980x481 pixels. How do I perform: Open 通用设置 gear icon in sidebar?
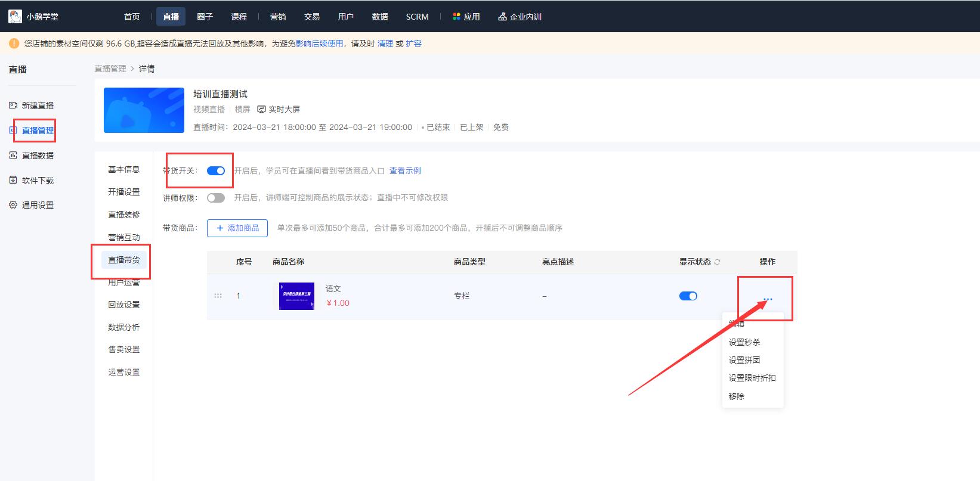point(13,205)
